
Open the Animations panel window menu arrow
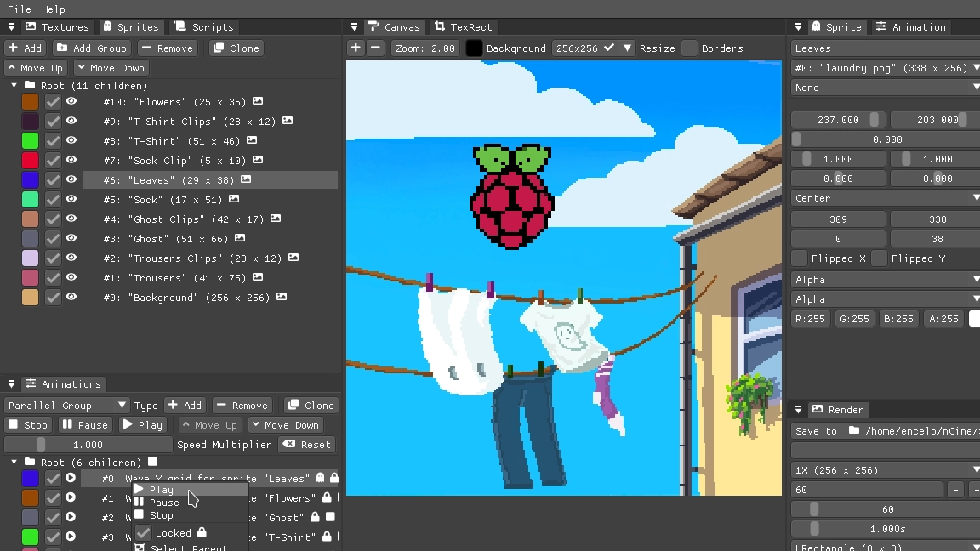(x=11, y=384)
